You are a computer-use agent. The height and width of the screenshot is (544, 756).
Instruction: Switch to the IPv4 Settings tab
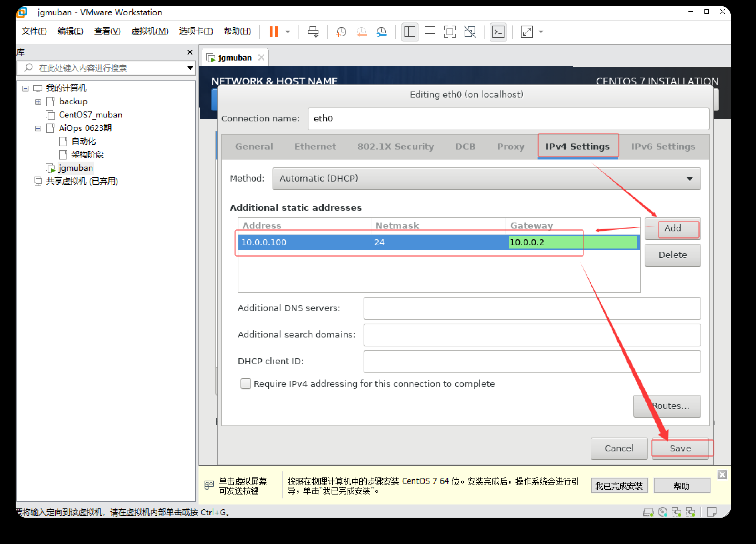(578, 146)
